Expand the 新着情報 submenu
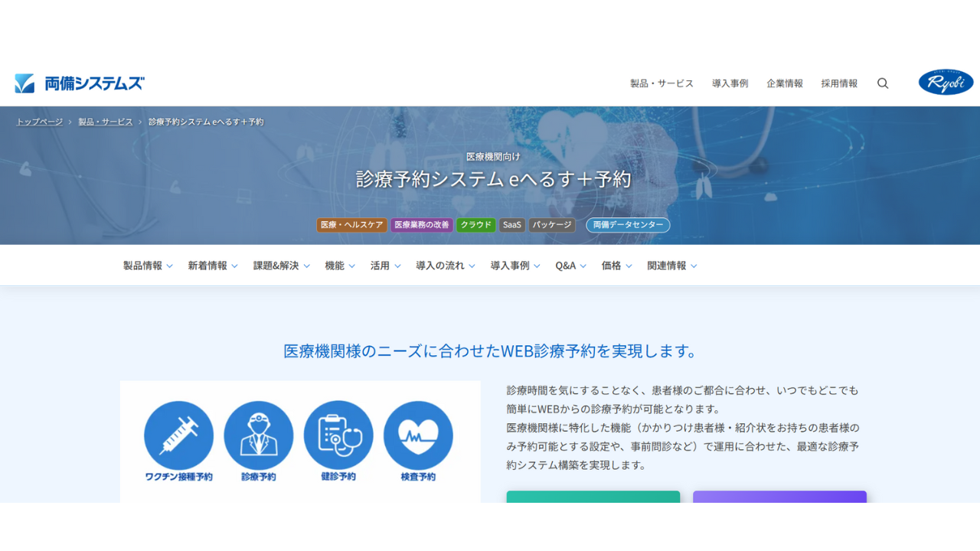This screenshot has width=980, height=551. pyautogui.click(x=213, y=266)
